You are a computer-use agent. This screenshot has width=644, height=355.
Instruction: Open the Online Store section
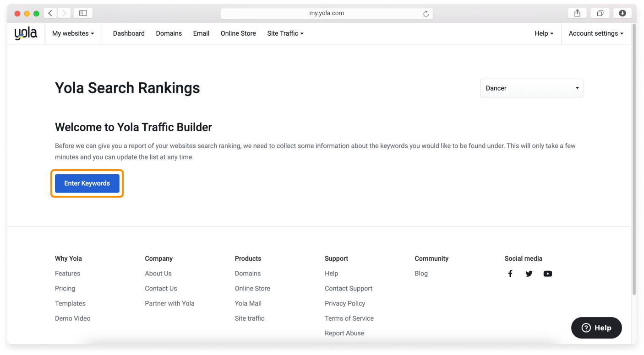tap(238, 33)
